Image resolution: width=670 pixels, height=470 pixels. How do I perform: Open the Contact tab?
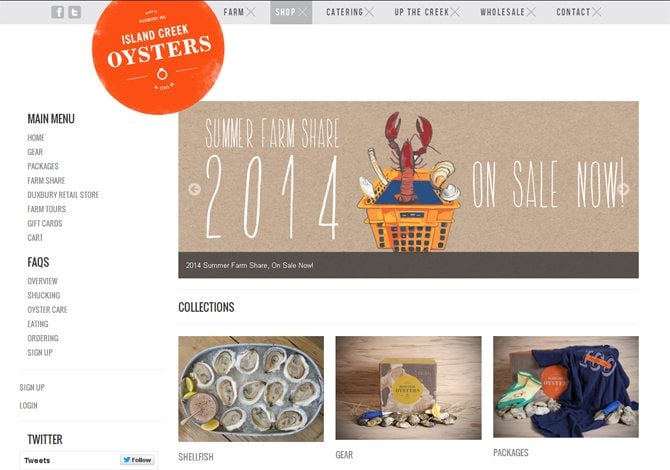tap(578, 12)
